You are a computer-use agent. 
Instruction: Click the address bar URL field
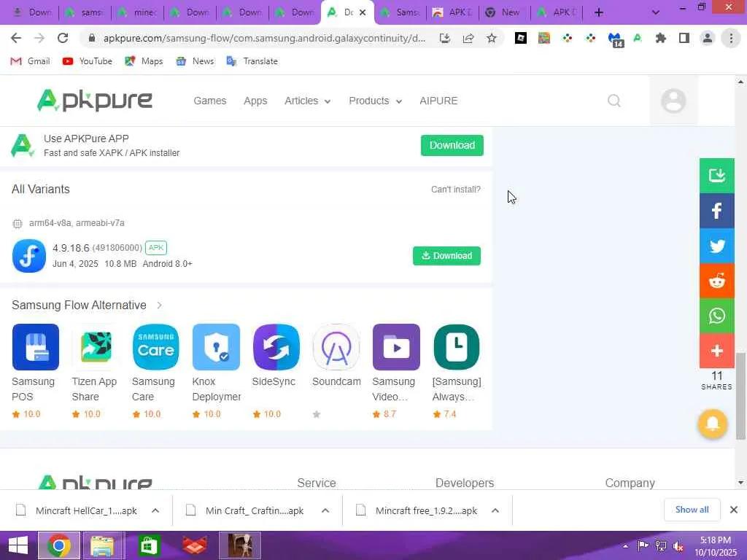(264, 38)
